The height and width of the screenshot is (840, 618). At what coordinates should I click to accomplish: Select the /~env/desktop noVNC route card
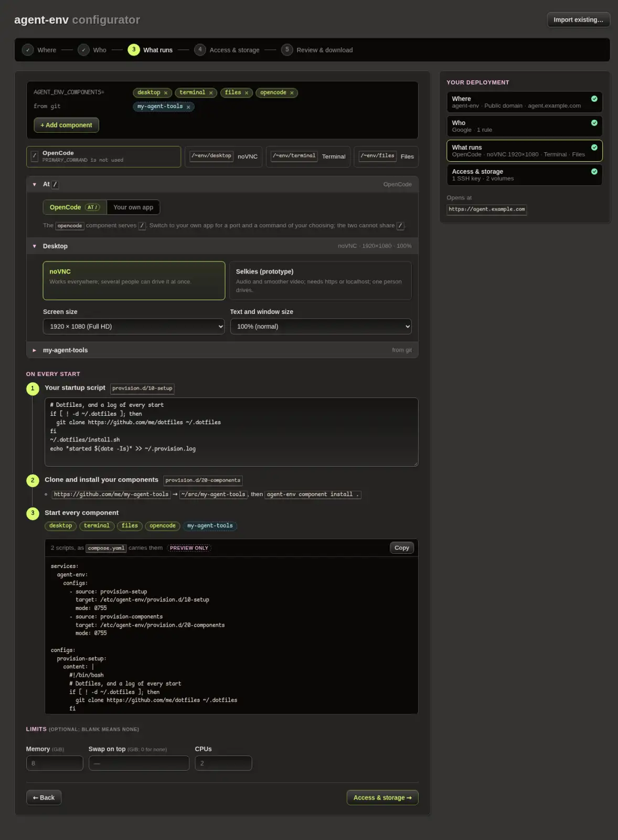(223, 156)
